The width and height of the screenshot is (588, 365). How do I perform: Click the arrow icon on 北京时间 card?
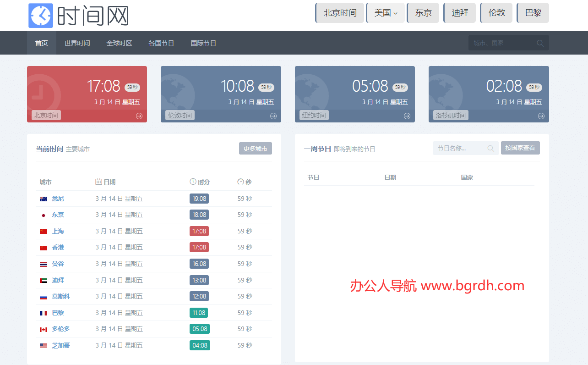pyautogui.click(x=139, y=116)
